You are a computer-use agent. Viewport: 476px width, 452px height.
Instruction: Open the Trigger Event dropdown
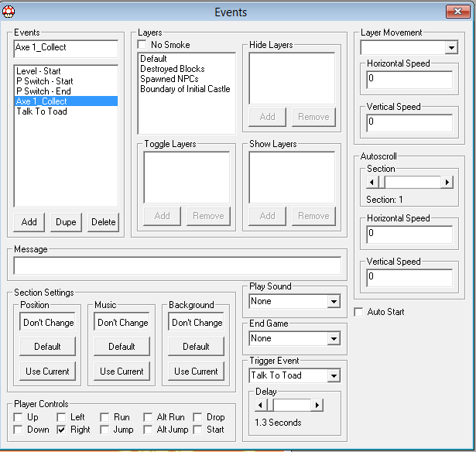pyautogui.click(x=334, y=376)
